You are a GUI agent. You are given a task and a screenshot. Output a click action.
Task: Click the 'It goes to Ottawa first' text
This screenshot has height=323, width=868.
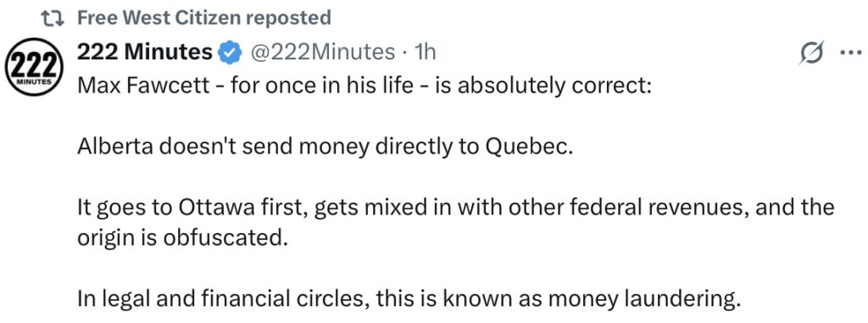pyautogui.click(x=183, y=207)
